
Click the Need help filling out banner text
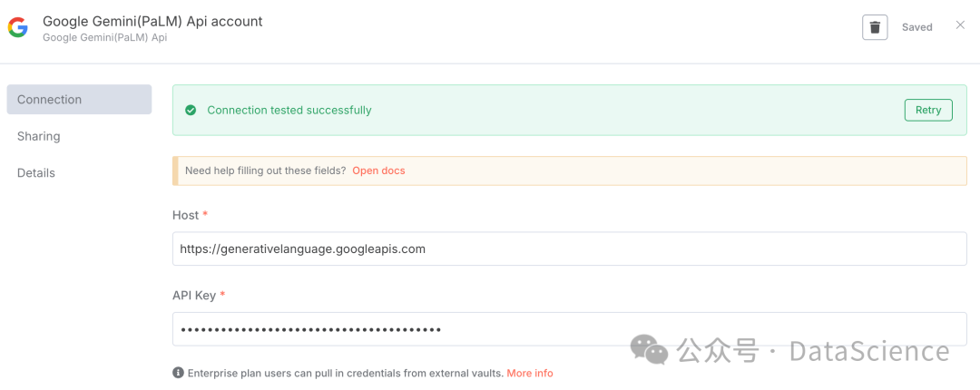coord(266,171)
